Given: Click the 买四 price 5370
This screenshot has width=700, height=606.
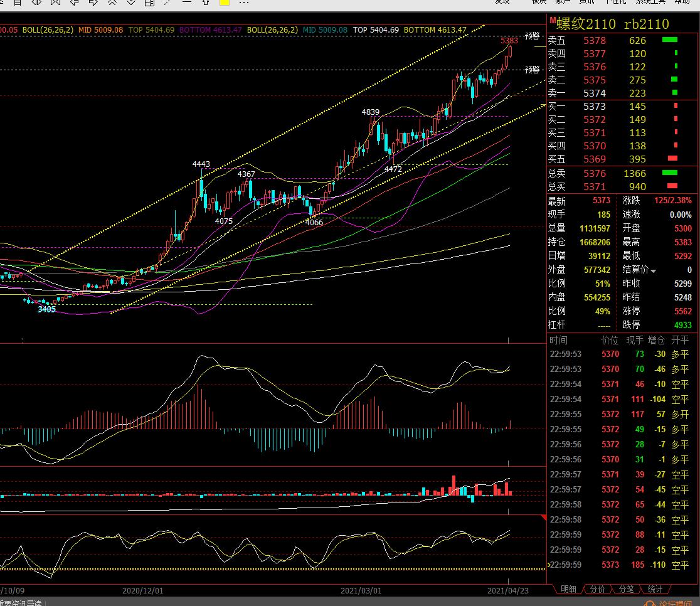Looking at the screenshot, I should coord(595,146).
